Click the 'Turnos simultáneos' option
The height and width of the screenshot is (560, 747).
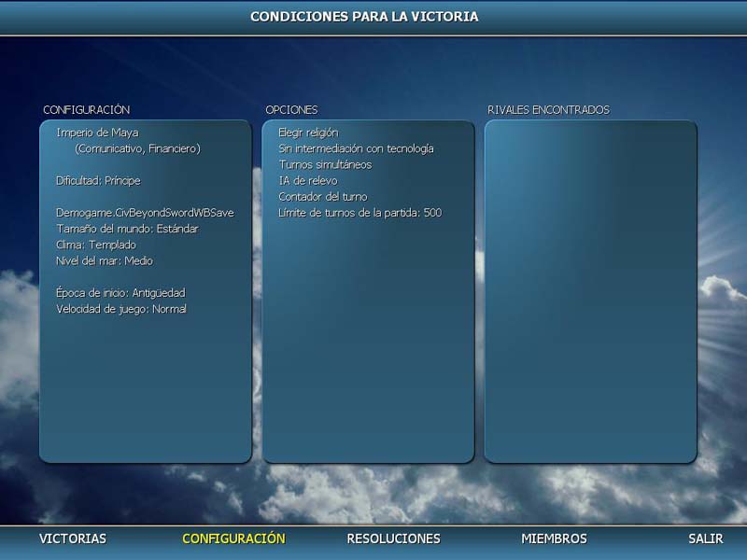pyautogui.click(x=325, y=165)
